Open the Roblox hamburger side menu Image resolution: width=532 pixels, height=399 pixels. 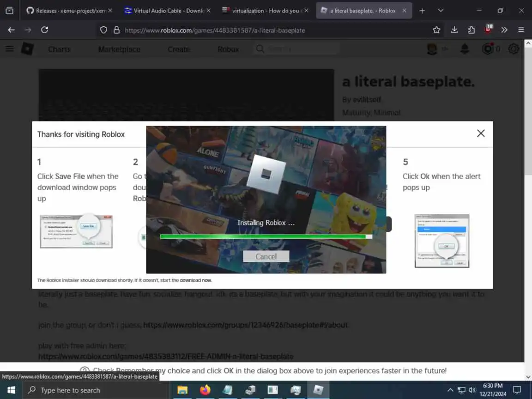coord(10,49)
